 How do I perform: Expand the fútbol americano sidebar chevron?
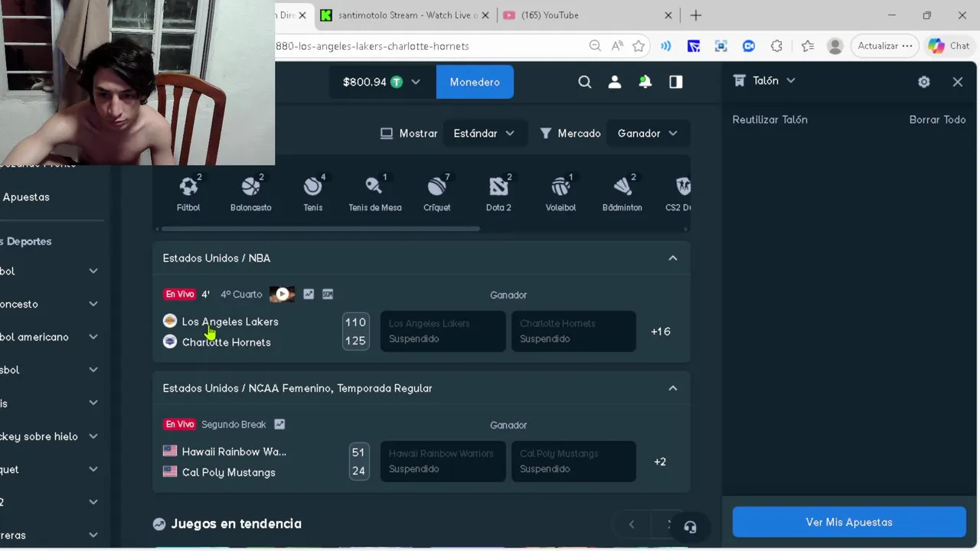(93, 337)
